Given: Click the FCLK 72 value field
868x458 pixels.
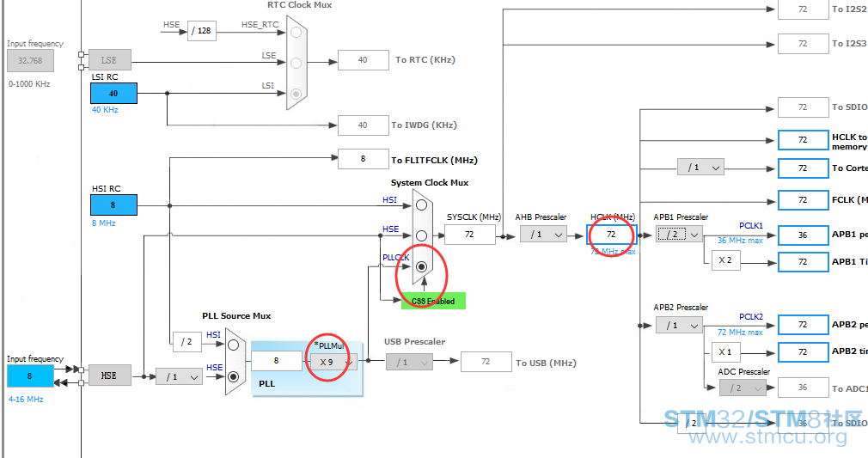Looking at the screenshot, I should [x=804, y=200].
